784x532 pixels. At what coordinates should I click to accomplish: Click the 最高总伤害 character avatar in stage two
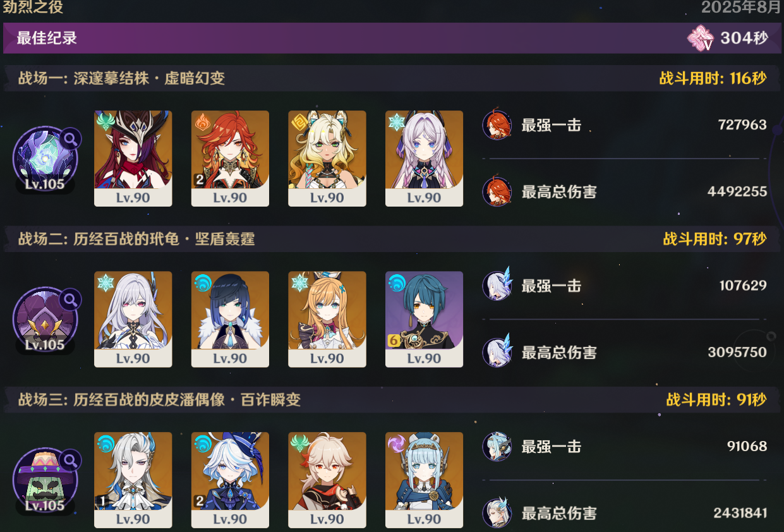(497, 352)
